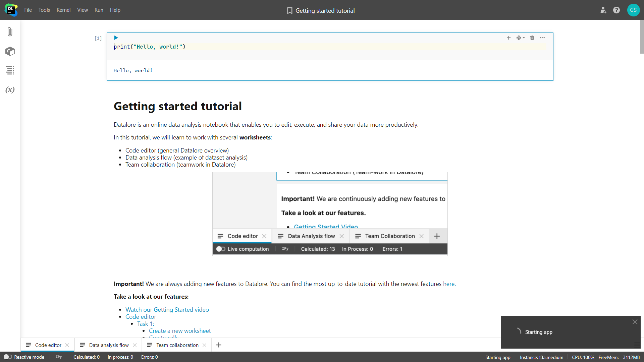Open Watch our Getting Started video link
The height and width of the screenshot is (362, 644).
(x=167, y=310)
